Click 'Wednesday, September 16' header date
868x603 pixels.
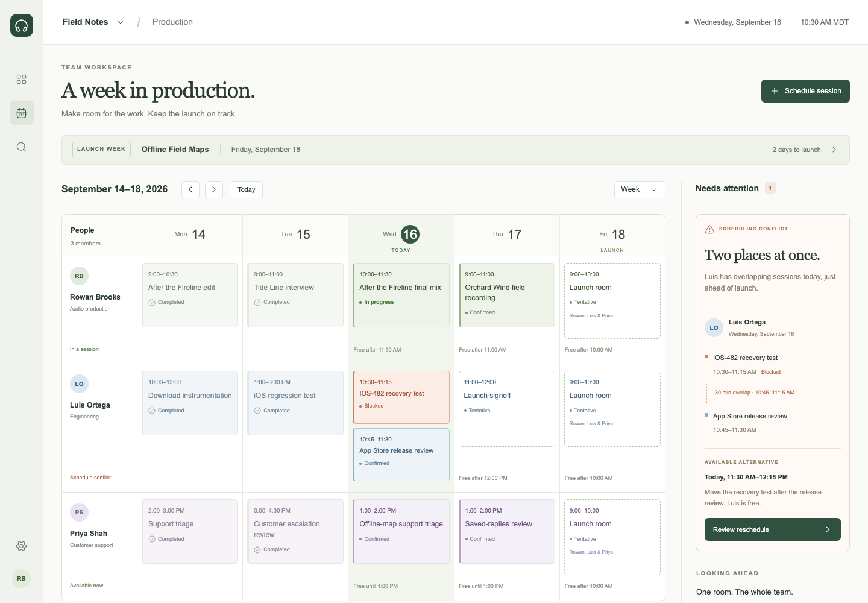point(737,22)
